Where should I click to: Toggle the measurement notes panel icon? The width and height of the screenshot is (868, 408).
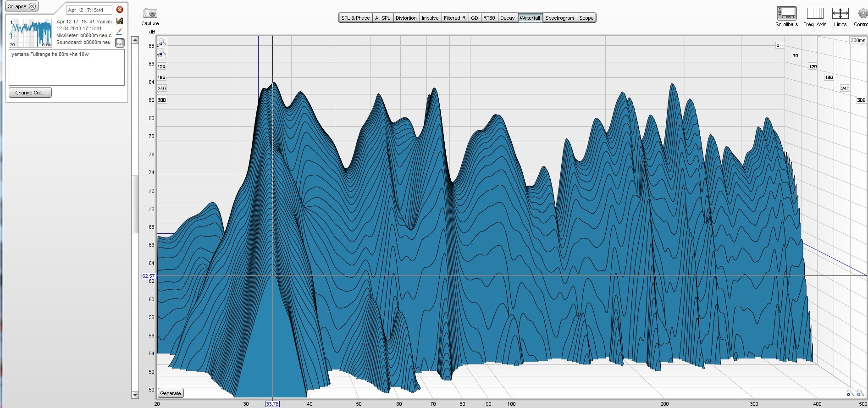pos(120,43)
